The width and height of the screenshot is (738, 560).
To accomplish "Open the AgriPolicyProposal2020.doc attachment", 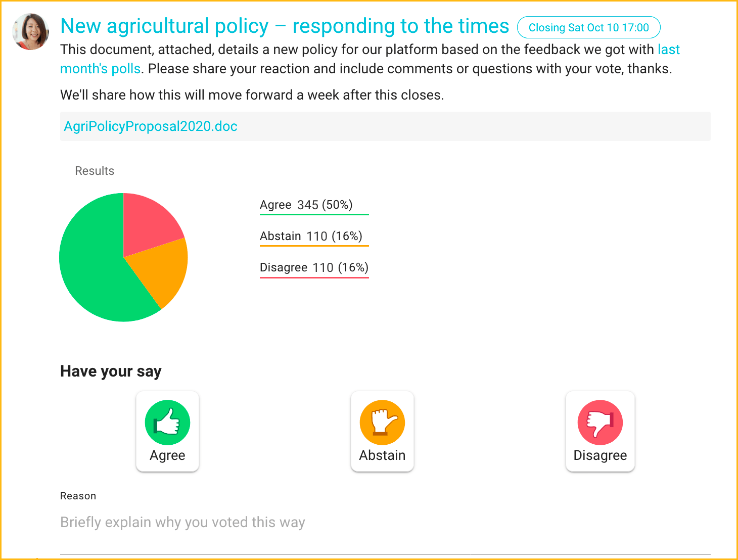I will [x=151, y=126].
